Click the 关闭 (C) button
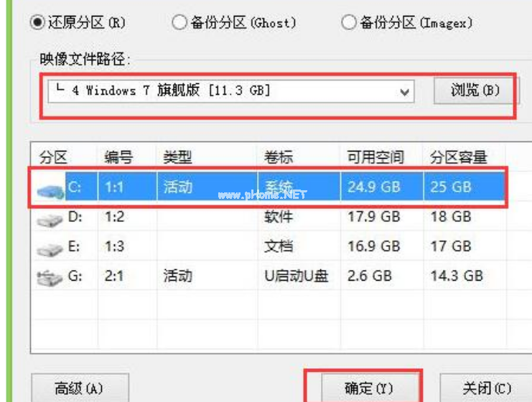The image size is (532, 402). pyautogui.click(x=485, y=388)
